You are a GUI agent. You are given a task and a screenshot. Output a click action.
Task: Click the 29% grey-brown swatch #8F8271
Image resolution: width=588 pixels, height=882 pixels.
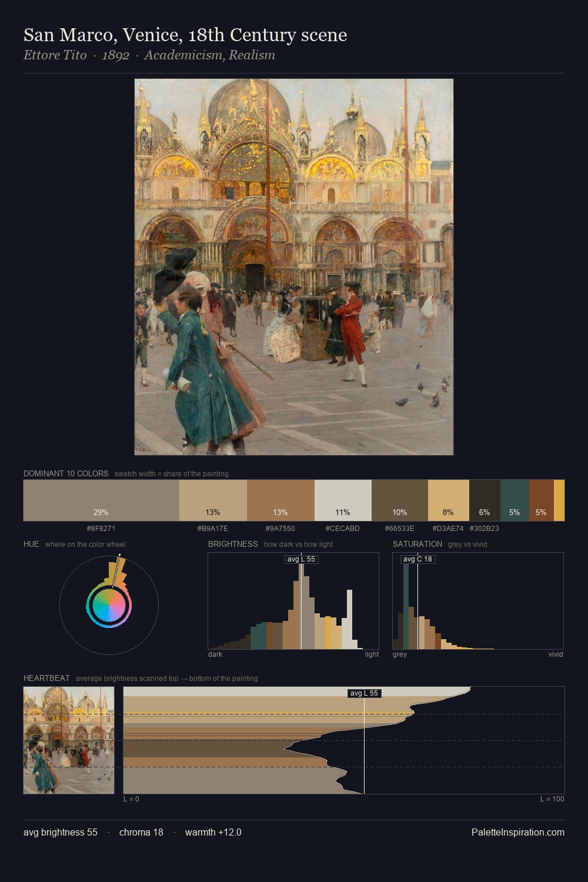[101, 500]
